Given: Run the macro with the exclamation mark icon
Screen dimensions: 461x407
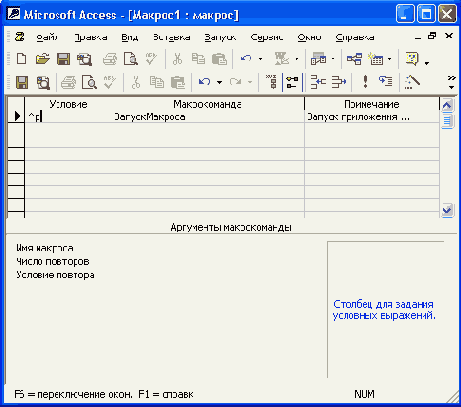Looking at the screenshot, I should [365, 82].
